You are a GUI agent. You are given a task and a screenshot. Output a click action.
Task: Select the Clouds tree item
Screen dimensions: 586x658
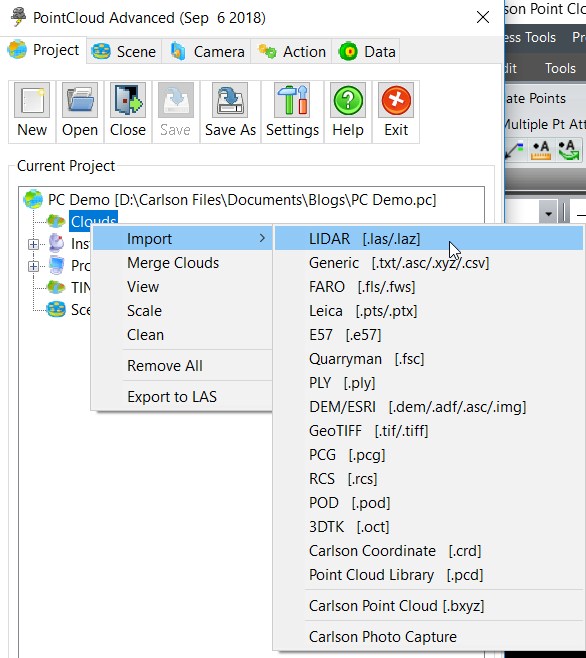(x=93, y=221)
